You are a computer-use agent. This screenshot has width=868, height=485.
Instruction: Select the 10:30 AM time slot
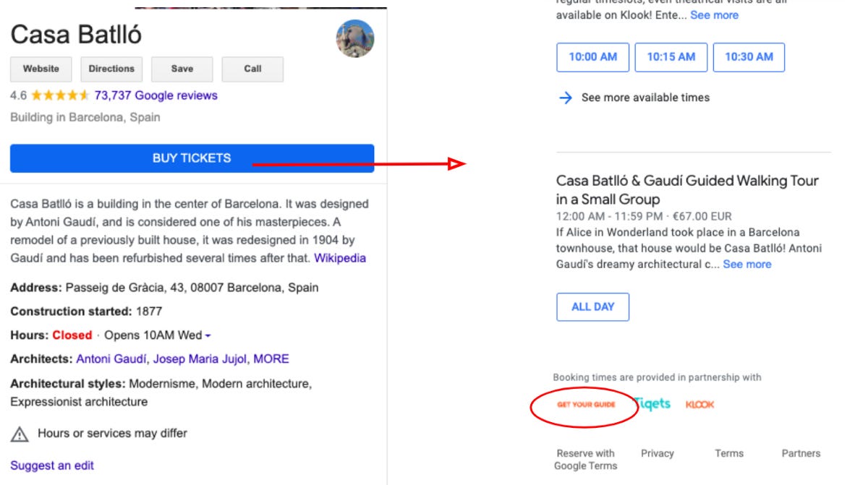[x=749, y=57]
